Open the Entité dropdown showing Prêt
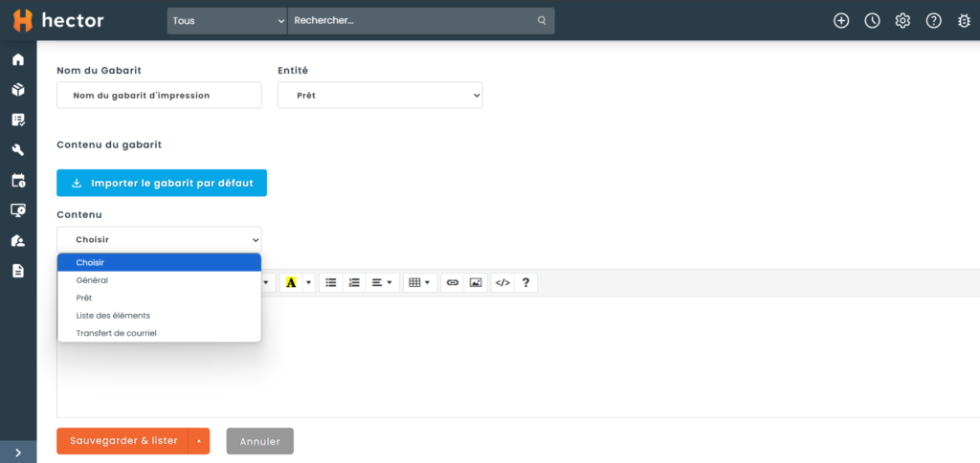This screenshot has height=463, width=980. coord(380,96)
